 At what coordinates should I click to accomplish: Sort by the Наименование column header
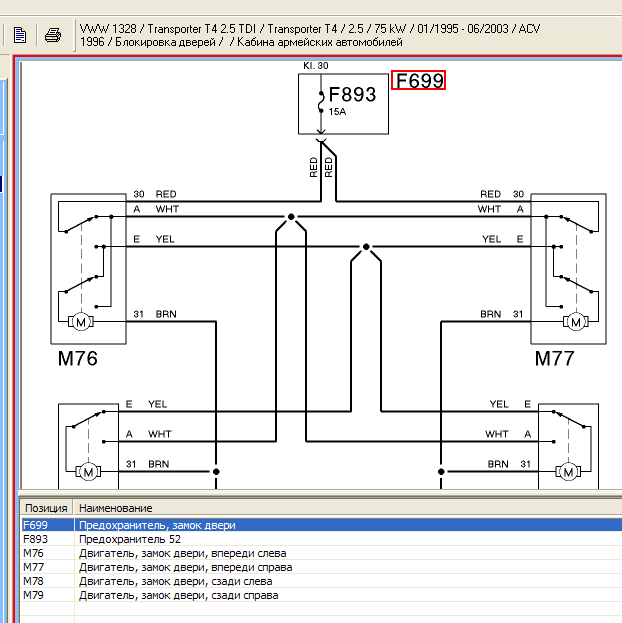point(348,508)
